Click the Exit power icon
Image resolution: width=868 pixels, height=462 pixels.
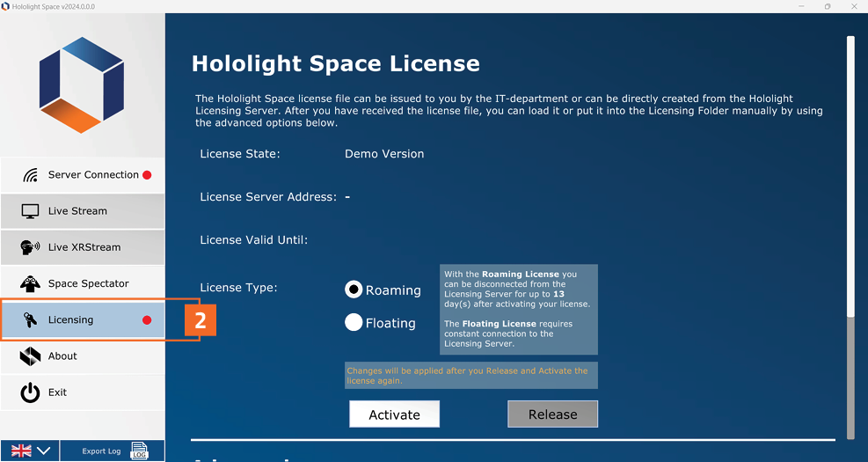click(30, 392)
